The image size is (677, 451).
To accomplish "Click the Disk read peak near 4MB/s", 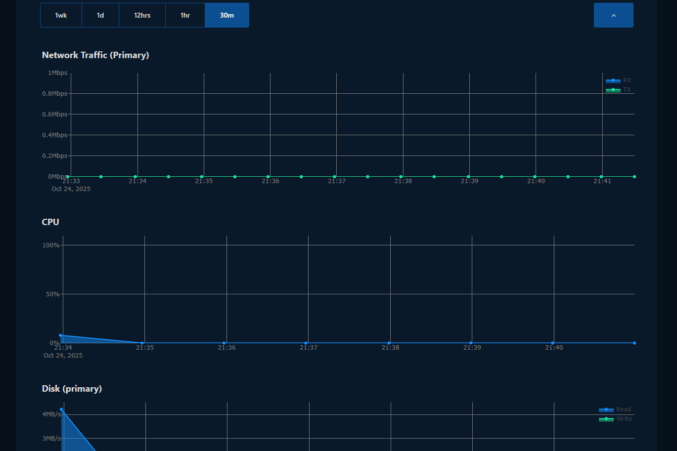I will 62,410.
